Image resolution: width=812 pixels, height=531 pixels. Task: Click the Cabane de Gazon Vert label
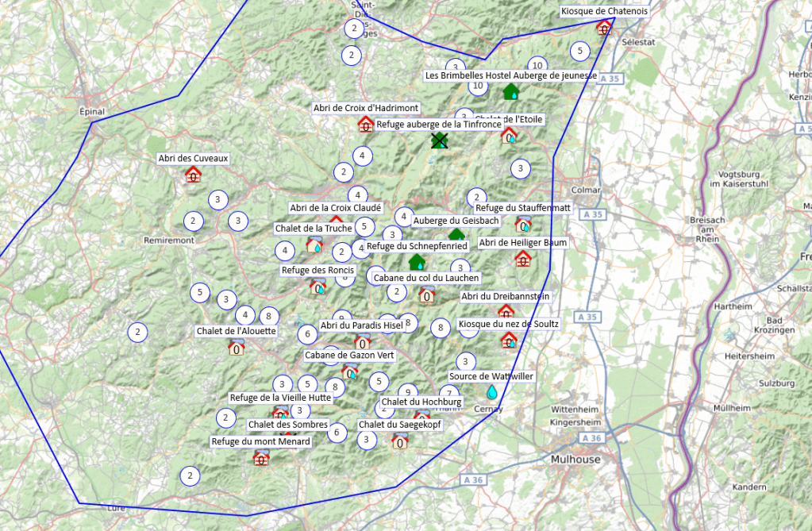tap(349, 355)
